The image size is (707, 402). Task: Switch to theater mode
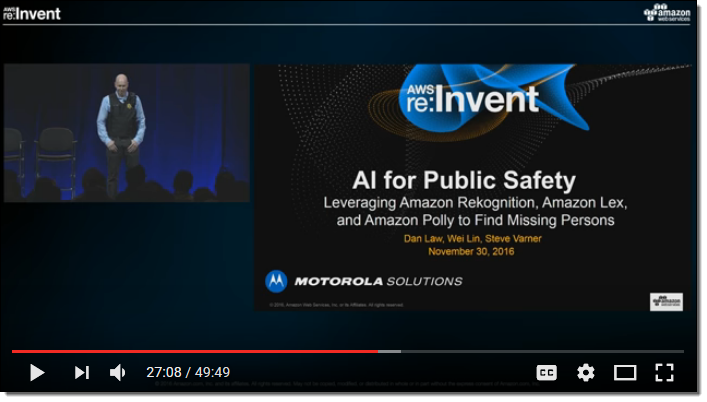tap(625, 373)
